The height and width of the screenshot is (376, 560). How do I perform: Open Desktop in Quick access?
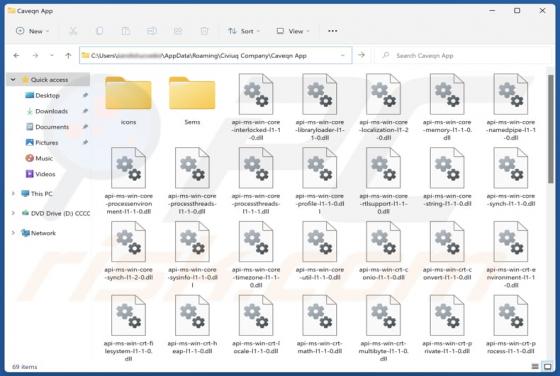[x=48, y=95]
